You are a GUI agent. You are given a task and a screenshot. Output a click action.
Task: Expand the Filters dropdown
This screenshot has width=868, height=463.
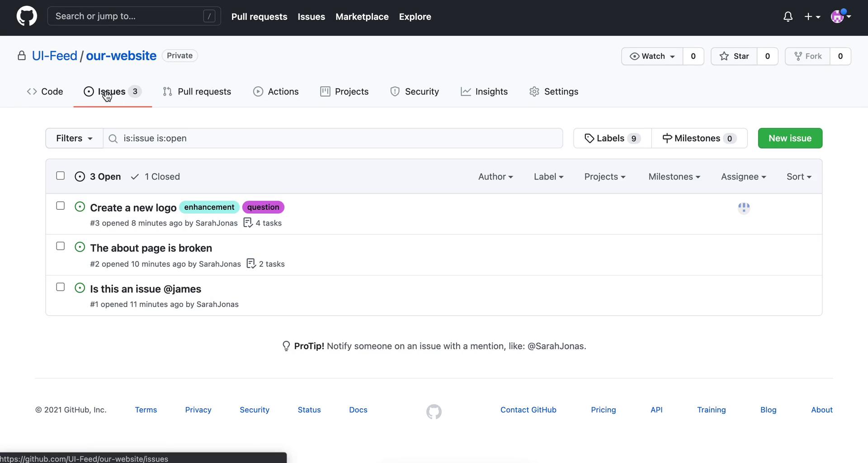click(74, 138)
